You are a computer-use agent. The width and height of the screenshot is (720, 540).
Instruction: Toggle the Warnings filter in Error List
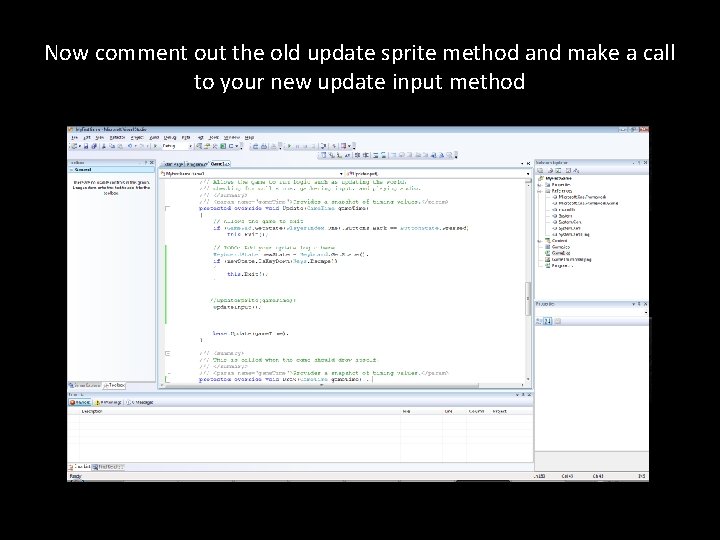pos(108,402)
